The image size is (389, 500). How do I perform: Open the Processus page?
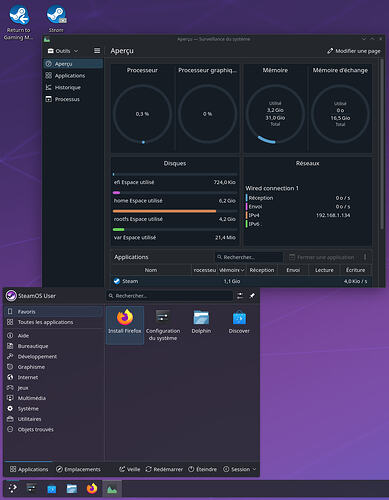(73, 99)
